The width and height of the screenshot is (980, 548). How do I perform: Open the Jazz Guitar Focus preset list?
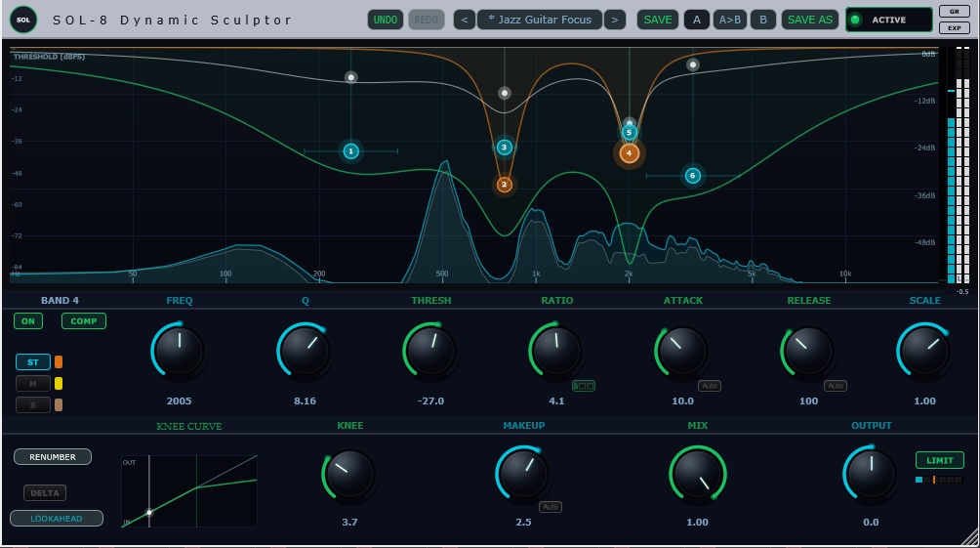pos(540,20)
